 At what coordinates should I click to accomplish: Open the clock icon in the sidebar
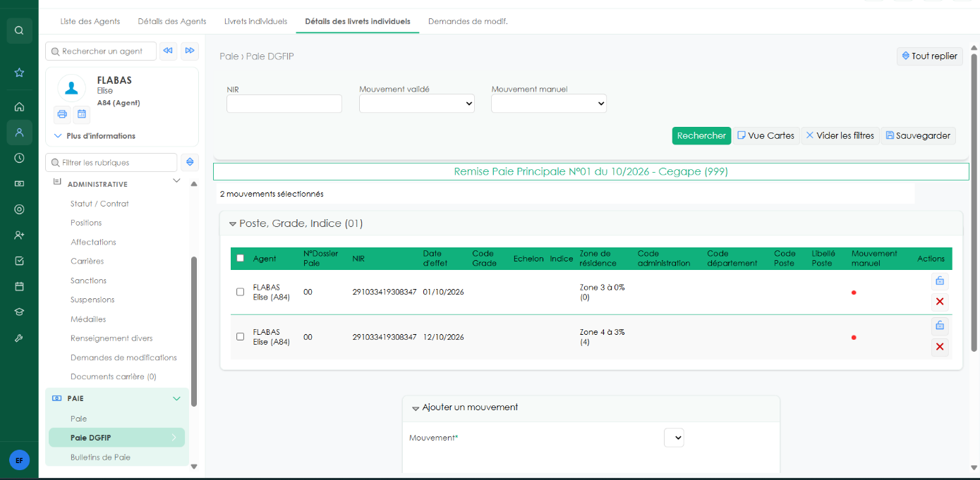(19, 158)
